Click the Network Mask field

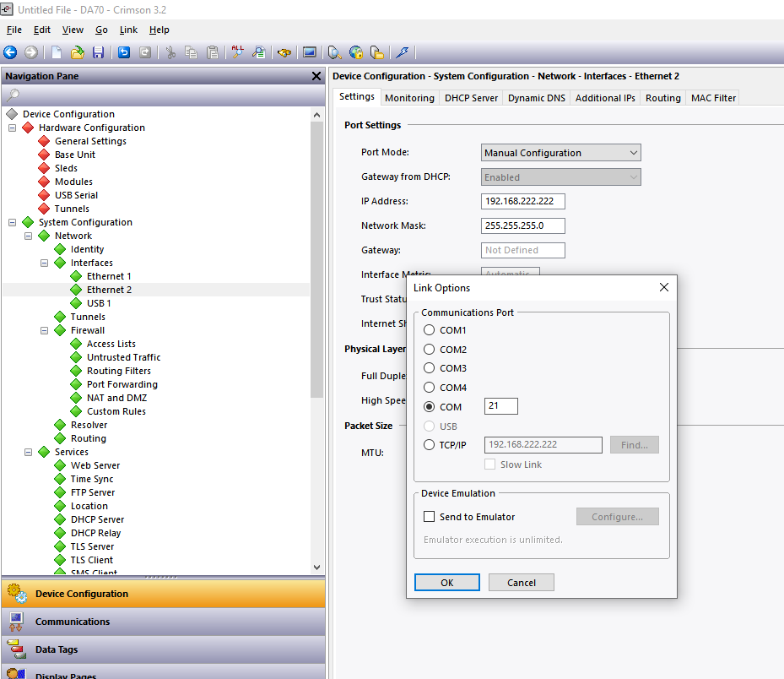coord(523,225)
